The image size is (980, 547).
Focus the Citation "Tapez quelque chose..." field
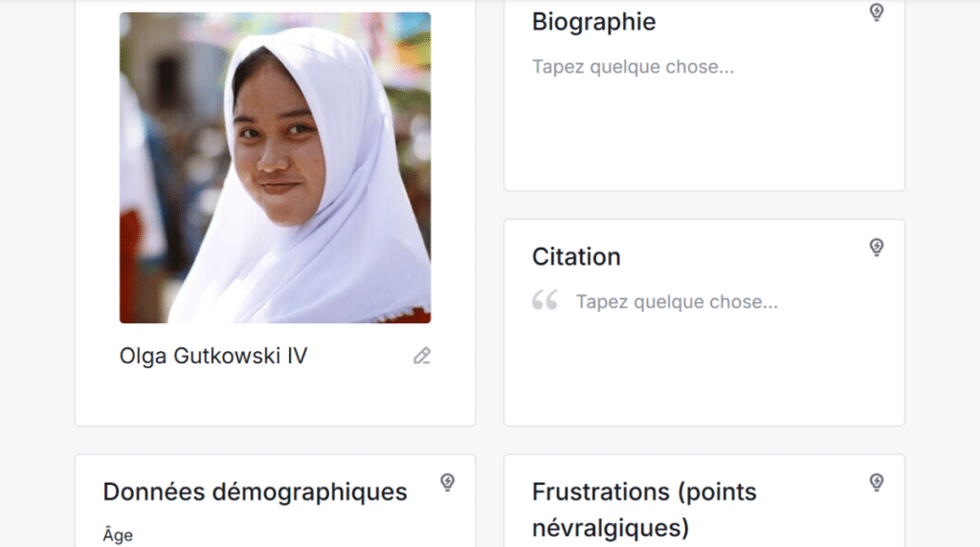pyautogui.click(x=677, y=302)
